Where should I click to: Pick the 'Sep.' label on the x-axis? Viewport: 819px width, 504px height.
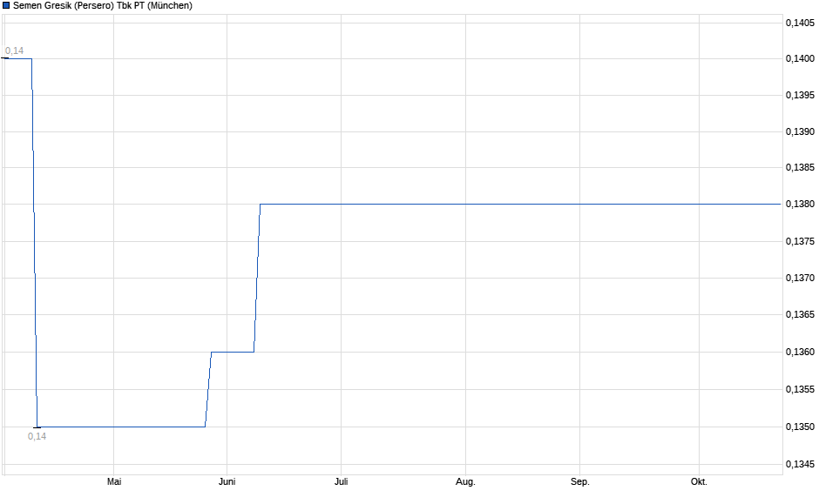[x=580, y=481]
